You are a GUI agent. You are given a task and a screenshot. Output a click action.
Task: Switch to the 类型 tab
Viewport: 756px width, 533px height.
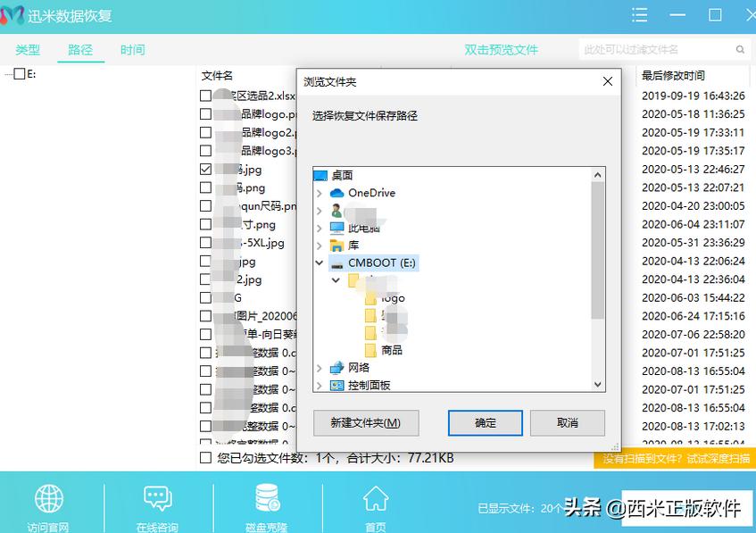coord(28,50)
